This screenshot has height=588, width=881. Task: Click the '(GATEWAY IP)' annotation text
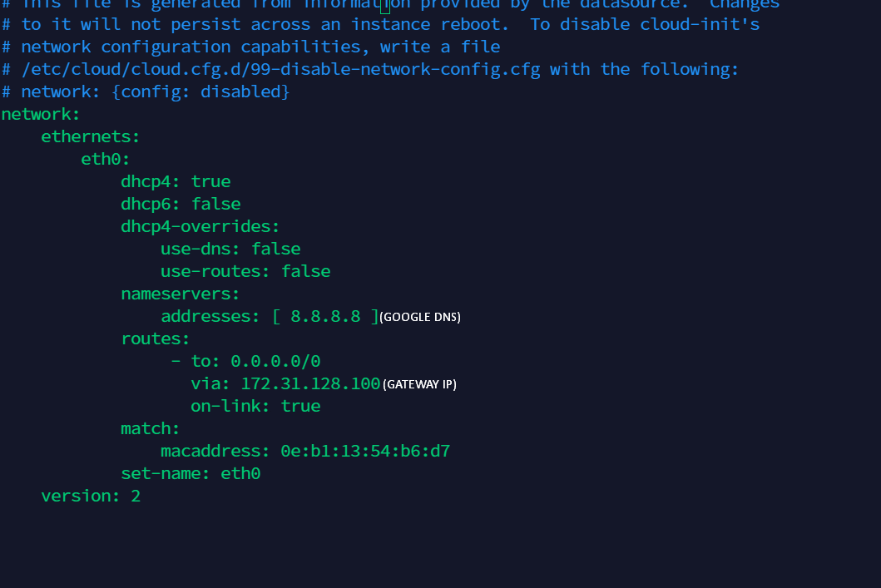tap(420, 385)
